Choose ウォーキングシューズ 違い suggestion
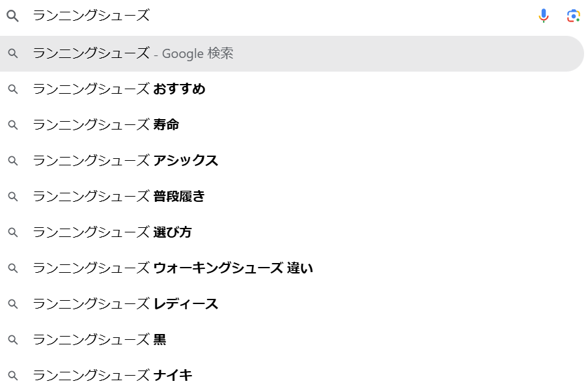Image resolution: width=588 pixels, height=390 pixels. click(292, 268)
